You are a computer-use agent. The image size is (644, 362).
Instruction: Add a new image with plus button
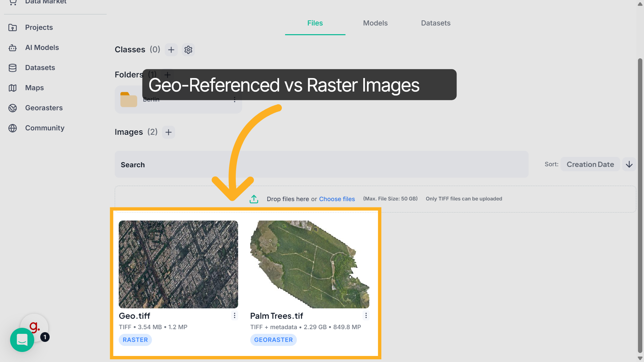pos(168,132)
